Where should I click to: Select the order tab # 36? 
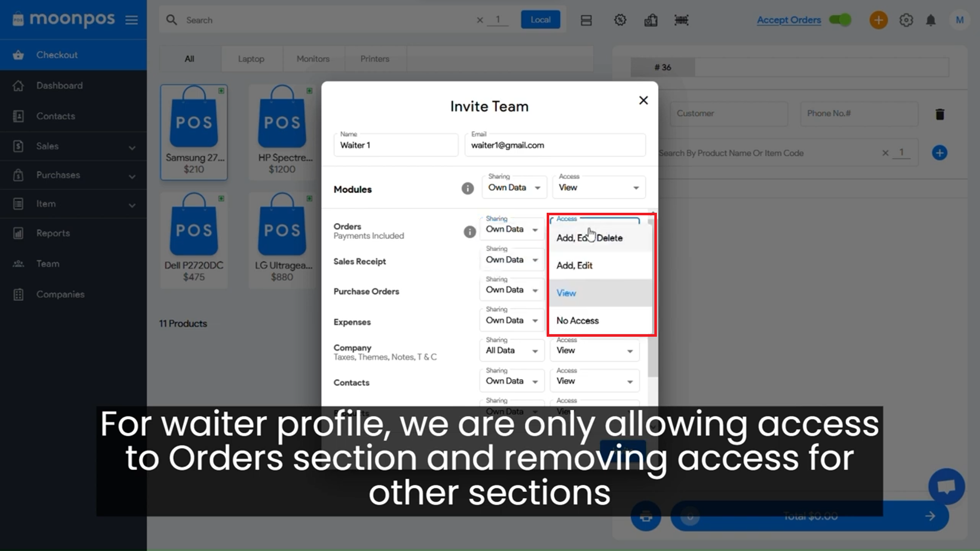663,67
